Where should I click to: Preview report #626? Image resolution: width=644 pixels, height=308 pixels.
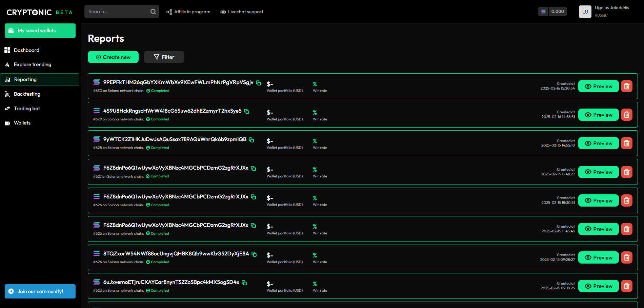599,200
